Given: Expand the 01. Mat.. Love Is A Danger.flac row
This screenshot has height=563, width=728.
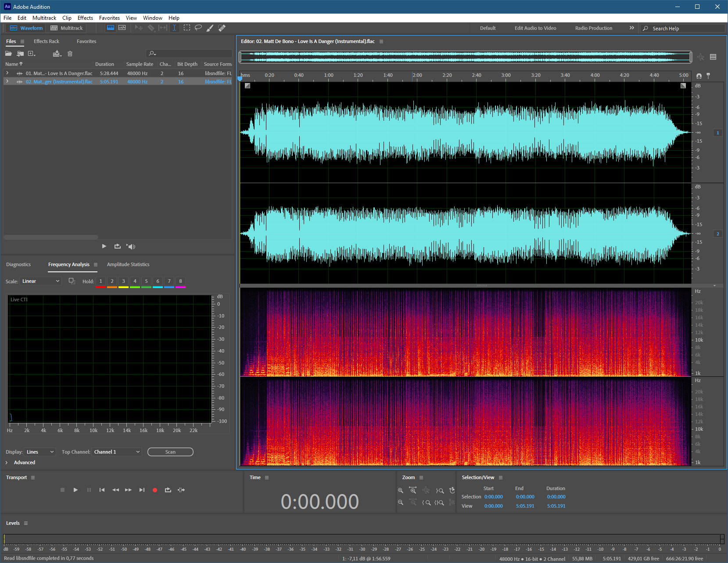Looking at the screenshot, I should 7,73.
